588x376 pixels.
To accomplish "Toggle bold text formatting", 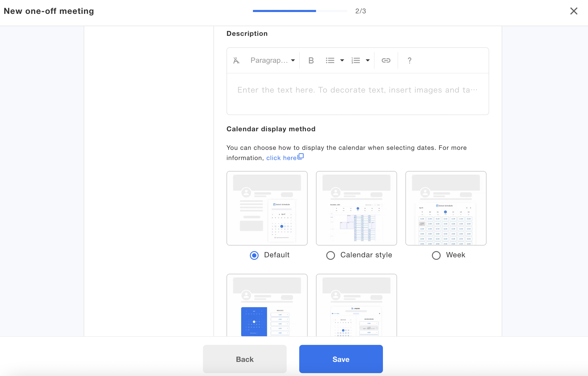I will tap(311, 60).
